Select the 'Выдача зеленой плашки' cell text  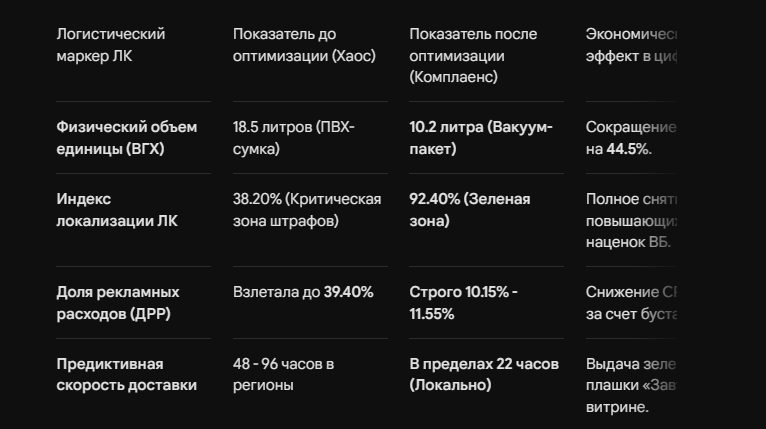coord(631,385)
